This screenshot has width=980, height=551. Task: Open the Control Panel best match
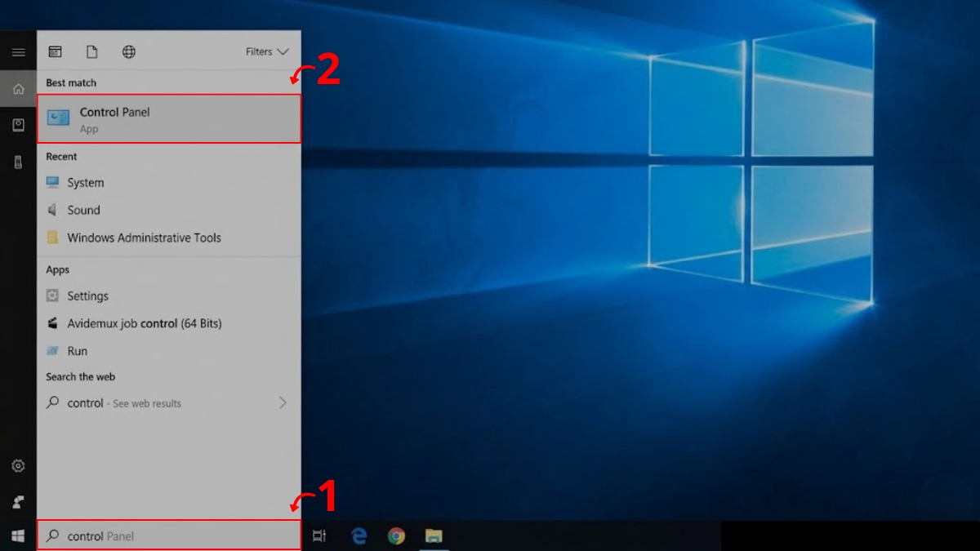(x=169, y=119)
